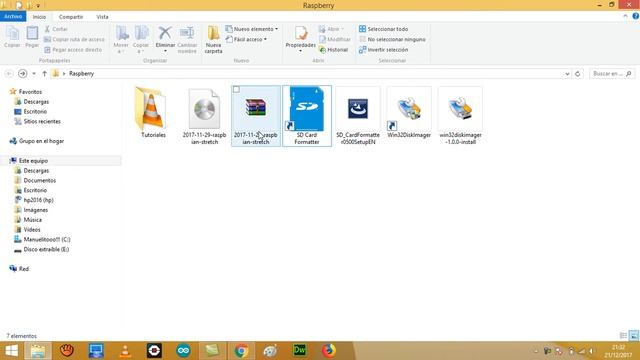
Task: Click No seleccionar ninguno
Action: click(392, 39)
